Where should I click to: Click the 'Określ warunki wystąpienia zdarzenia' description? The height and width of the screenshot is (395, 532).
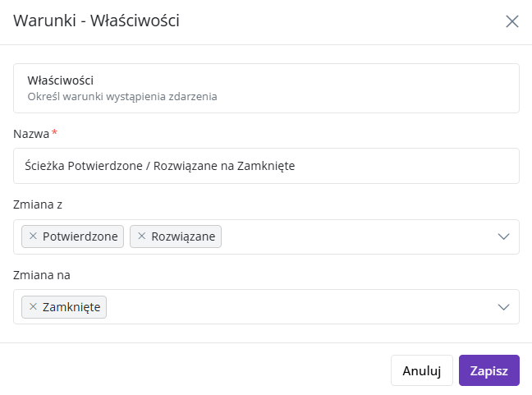click(x=122, y=97)
